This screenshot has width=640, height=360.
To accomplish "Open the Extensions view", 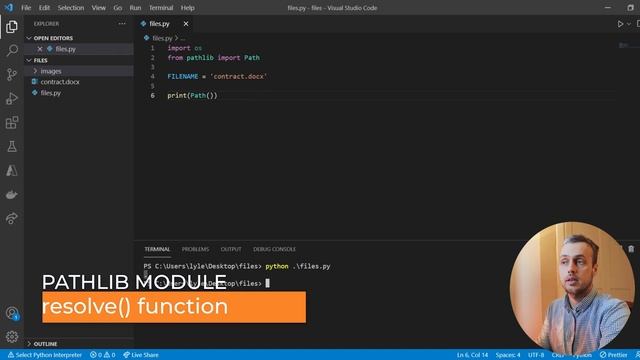I will 12,122.
